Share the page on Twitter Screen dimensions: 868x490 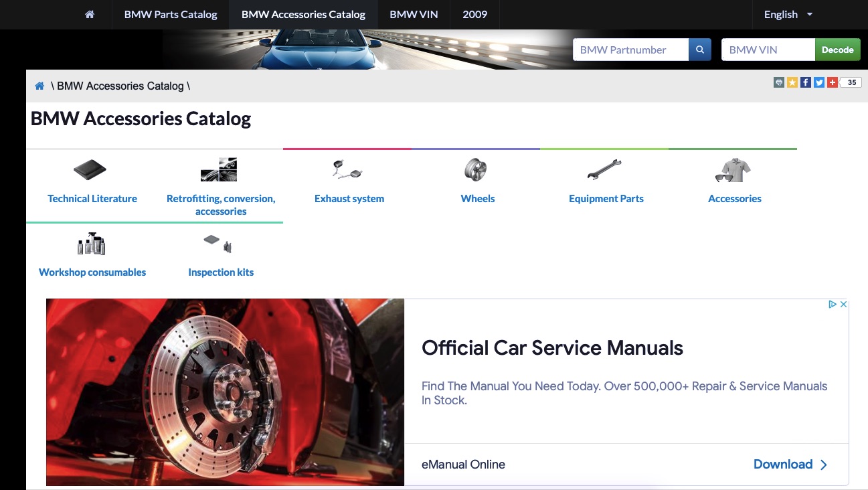[819, 82]
